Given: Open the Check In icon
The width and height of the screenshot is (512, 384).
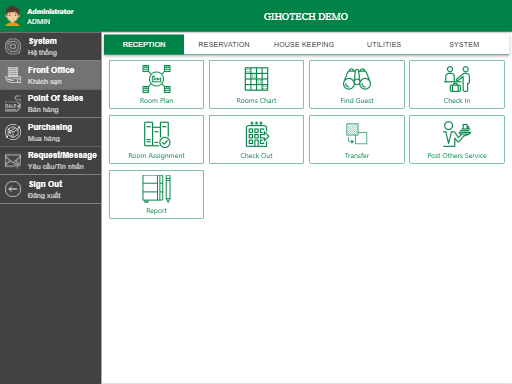Looking at the screenshot, I should tap(457, 79).
